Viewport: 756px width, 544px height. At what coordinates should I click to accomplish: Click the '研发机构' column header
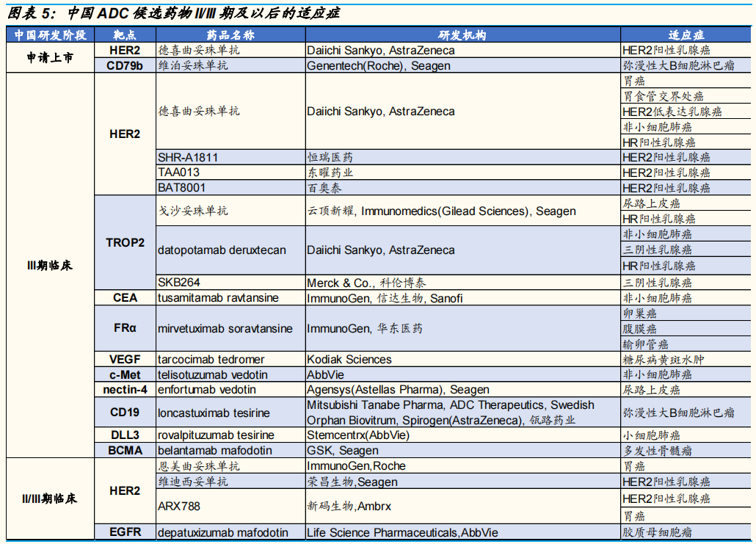pos(463,35)
